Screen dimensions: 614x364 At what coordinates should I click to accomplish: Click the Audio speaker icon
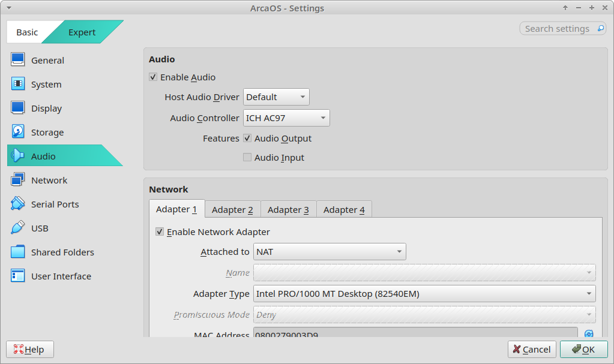click(x=17, y=156)
